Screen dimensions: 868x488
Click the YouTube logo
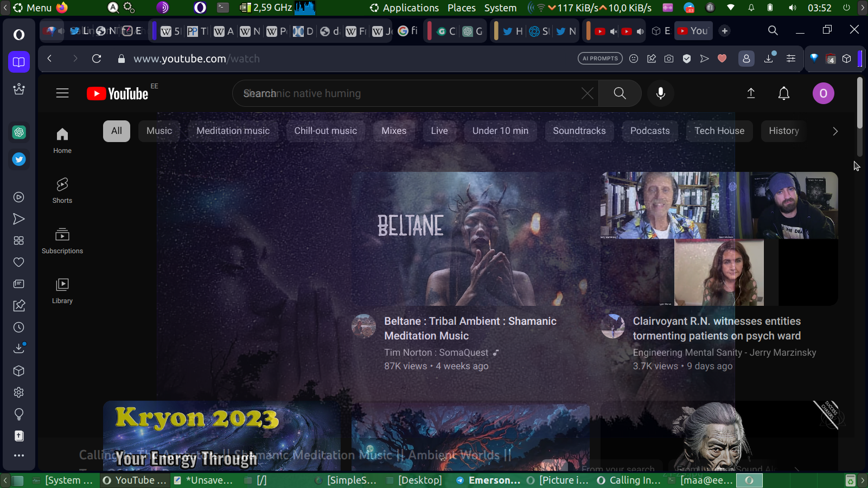click(118, 93)
